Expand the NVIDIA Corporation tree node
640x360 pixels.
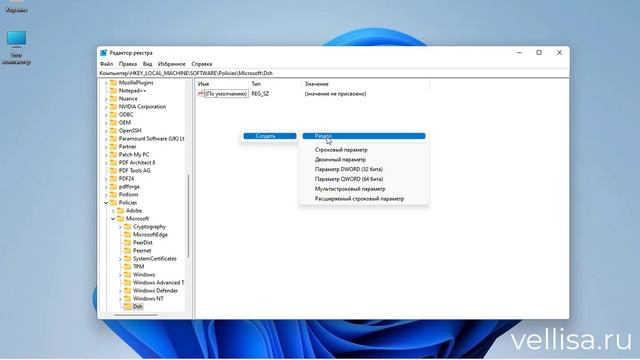click(x=106, y=107)
